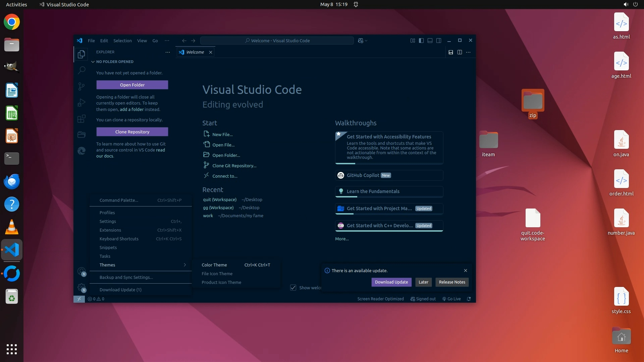Screen dimensions: 644x362
Task: Click the command center search field
Action: [277, 41]
